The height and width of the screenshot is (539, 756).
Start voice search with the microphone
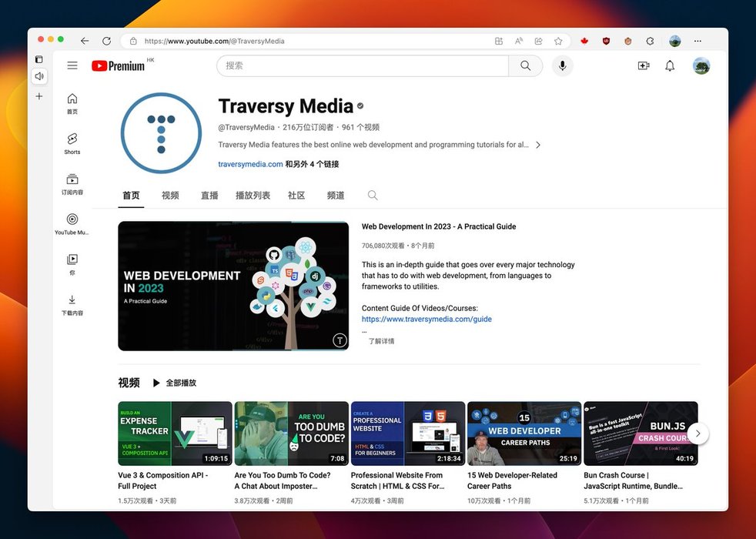(x=562, y=65)
